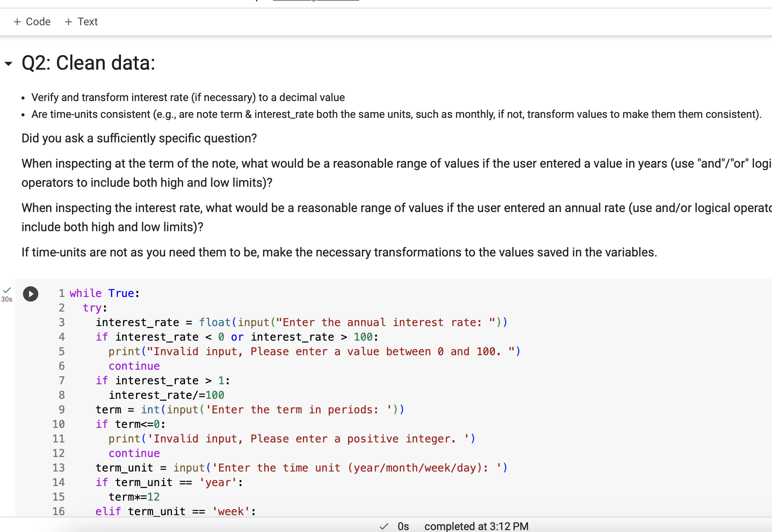Place the cursor on the 'while True:' line
This screenshot has width=772, height=532.
[x=103, y=293]
